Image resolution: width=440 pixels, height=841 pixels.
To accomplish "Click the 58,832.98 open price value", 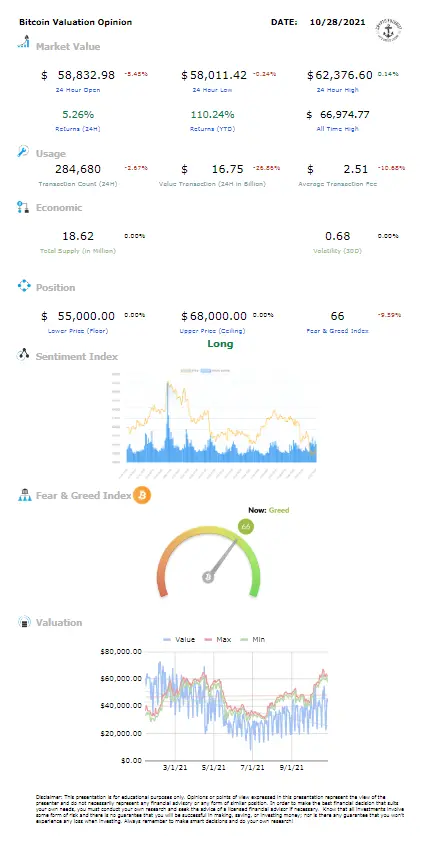I will pos(86,76).
